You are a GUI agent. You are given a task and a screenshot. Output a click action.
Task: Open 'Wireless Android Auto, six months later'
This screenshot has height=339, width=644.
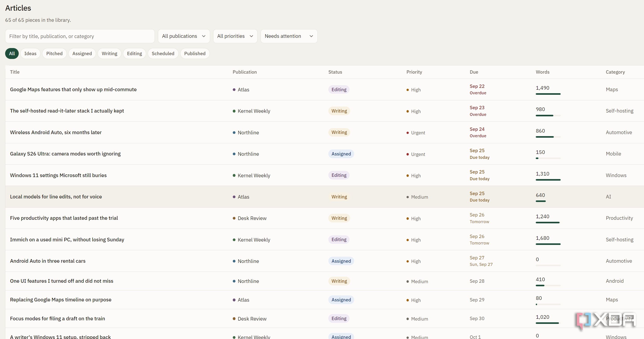coord(56,132)
